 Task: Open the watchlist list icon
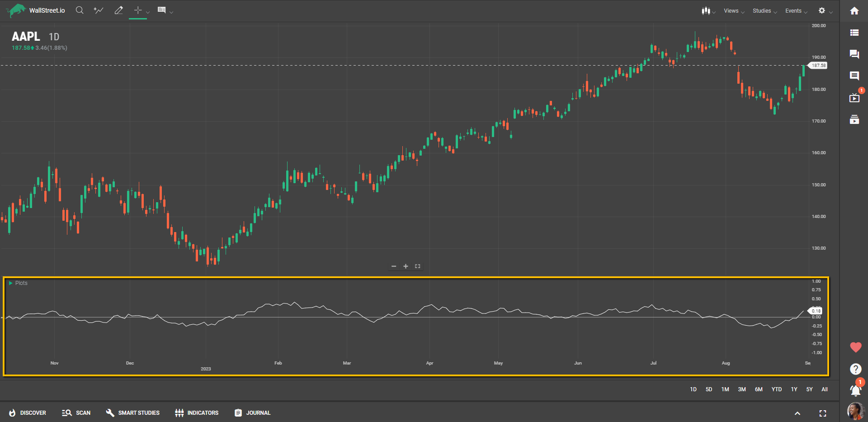(854, 33)
